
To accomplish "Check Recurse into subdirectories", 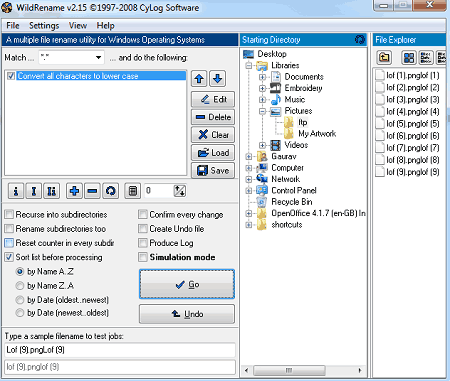I will pyautogui.click(x=9, y=214).
